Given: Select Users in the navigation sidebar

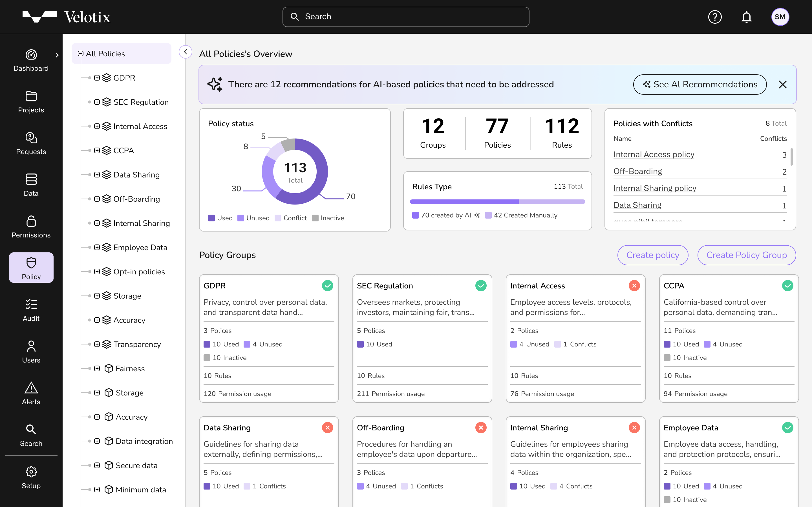Looking at the screenshot, I should pyautogui.click(x=31, y=352).
